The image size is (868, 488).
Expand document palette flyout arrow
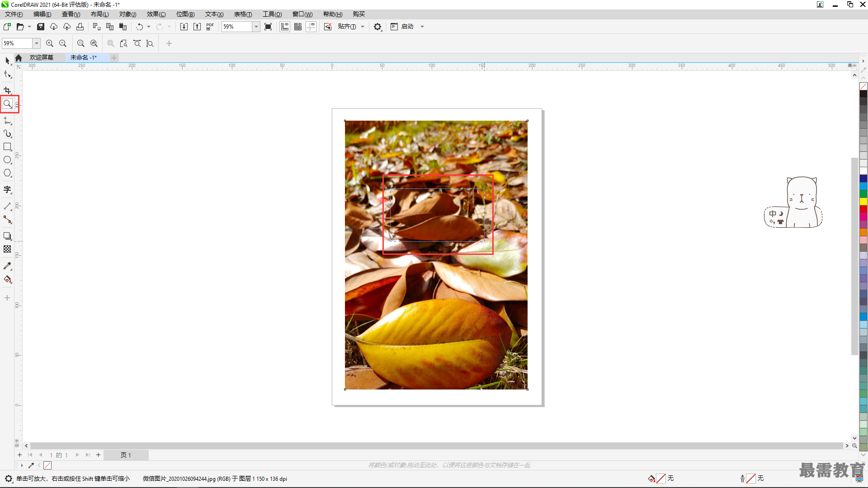[x=22, y=465]
